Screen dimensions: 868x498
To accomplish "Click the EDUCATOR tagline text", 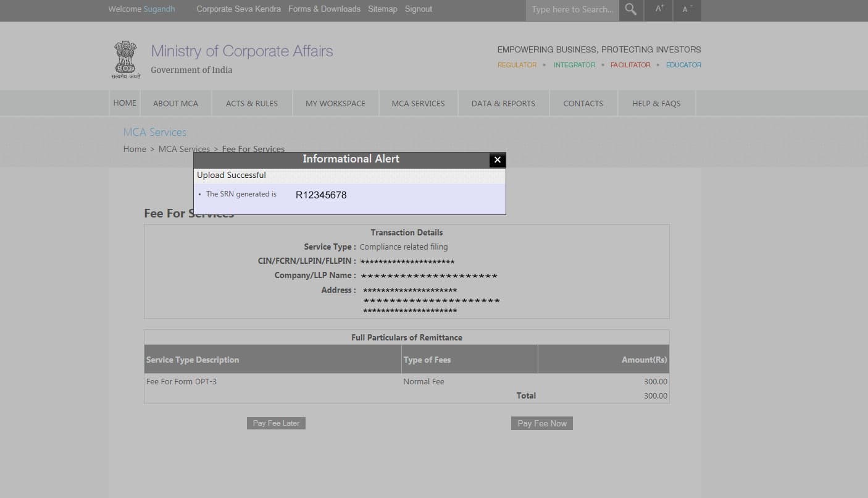I will coord(683,65).
